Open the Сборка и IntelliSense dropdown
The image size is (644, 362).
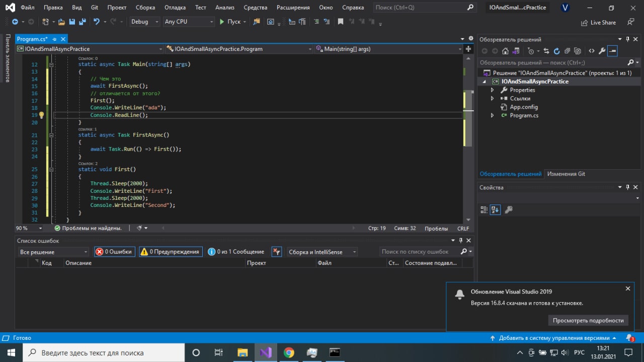click(x=322, y=252)
